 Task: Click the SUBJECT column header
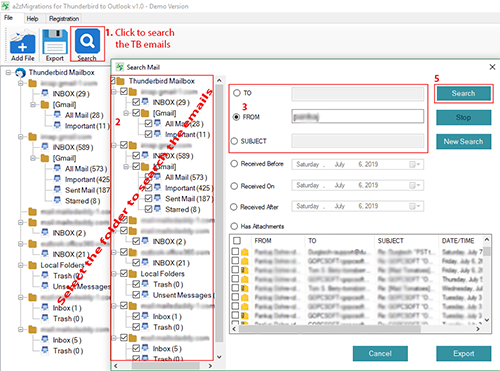pyautogui.click(x=391, y=241)
